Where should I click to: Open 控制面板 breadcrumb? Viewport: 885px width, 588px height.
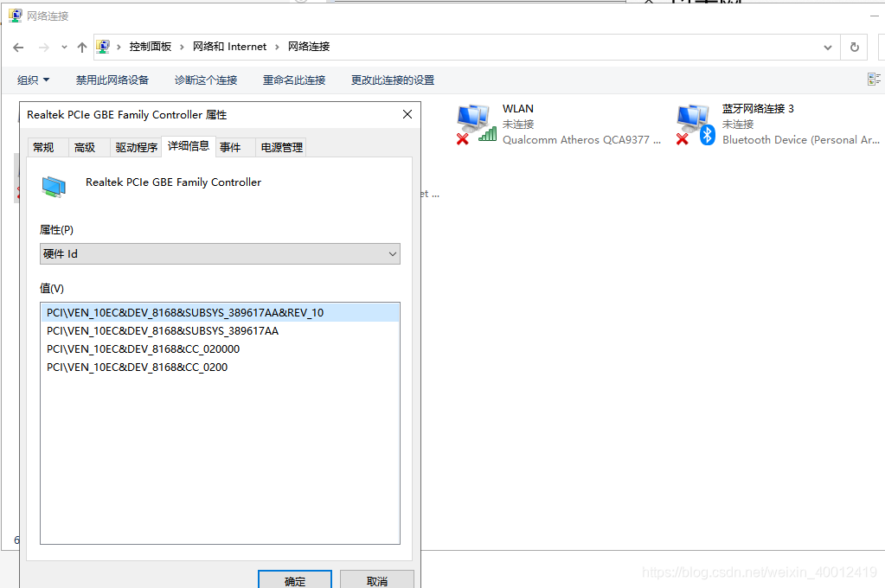[x=151, y=47]
